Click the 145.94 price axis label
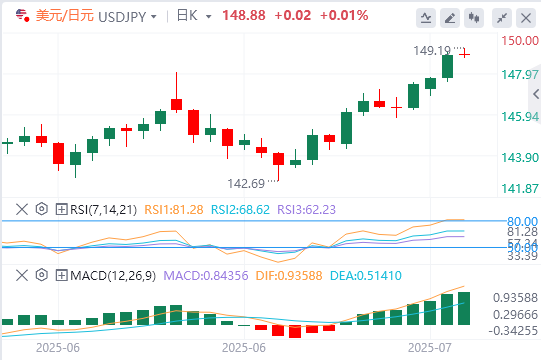The width and height of the screenshot is (541, 360). coord(520,117)
